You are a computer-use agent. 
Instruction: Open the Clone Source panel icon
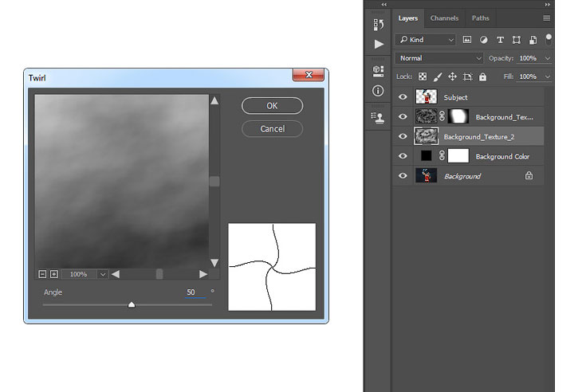378,118
